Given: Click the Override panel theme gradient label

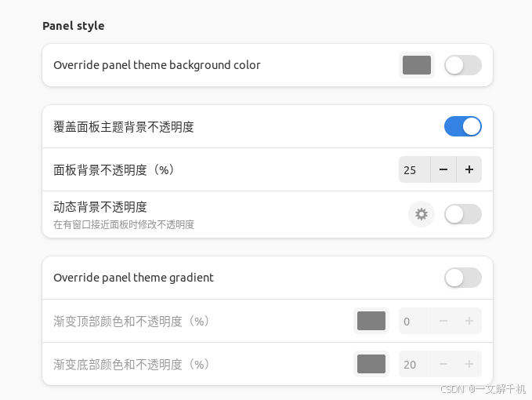Looking at the screenshot, I should point(133,278).
